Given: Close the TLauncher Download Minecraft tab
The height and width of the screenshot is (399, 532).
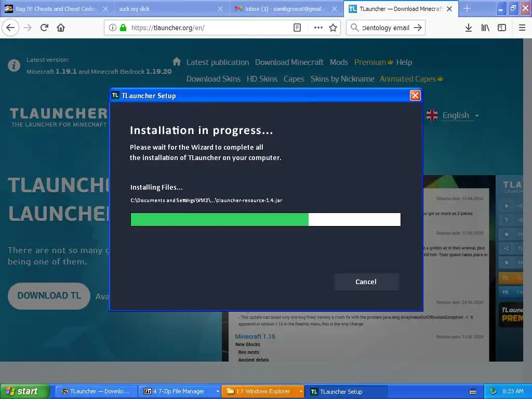Looking at the screenshot, I should pos(449,9).
